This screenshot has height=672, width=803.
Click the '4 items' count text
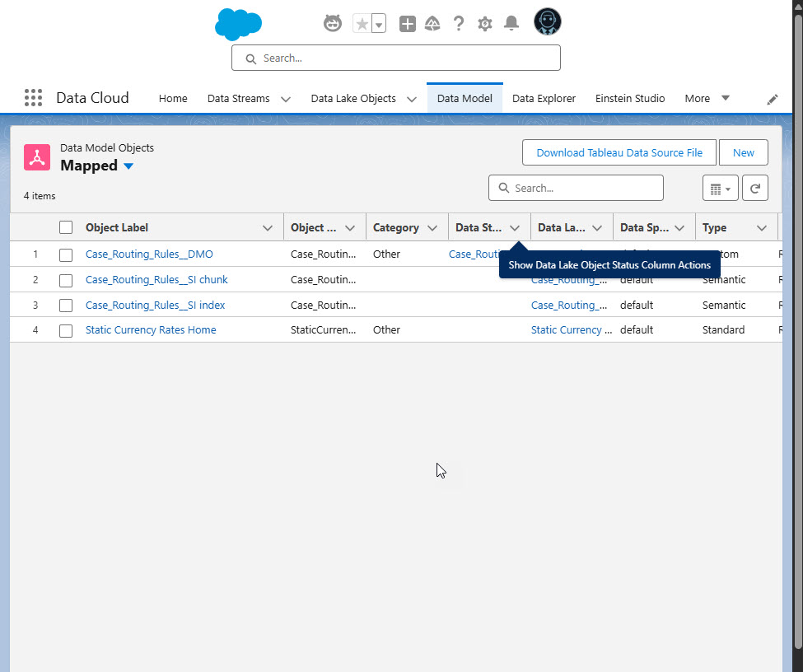pos(40,196)
